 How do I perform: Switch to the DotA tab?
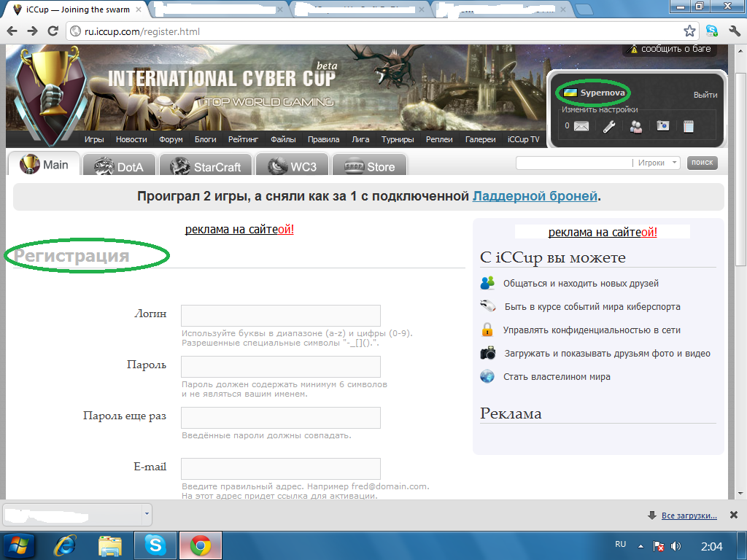pyautogui.click(x=119, y=166)
